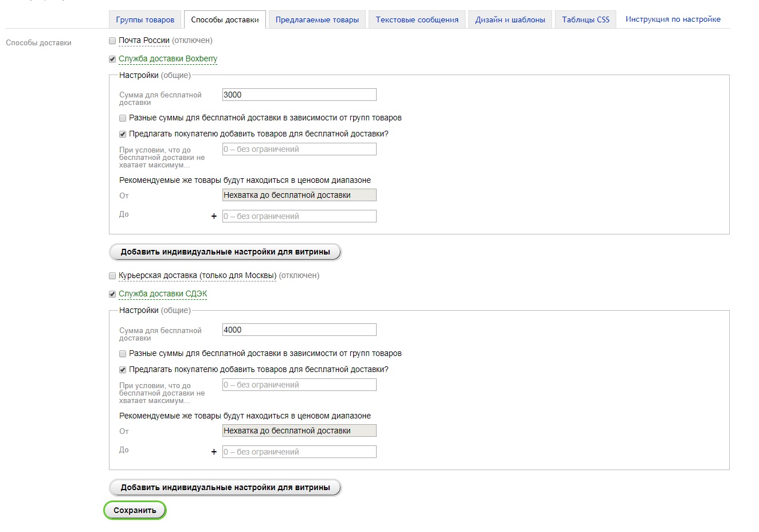Toggle СДЭК Предлагать покупателю добавить товаров checkbox
The image size is (759, 532).
coord(123,370)
